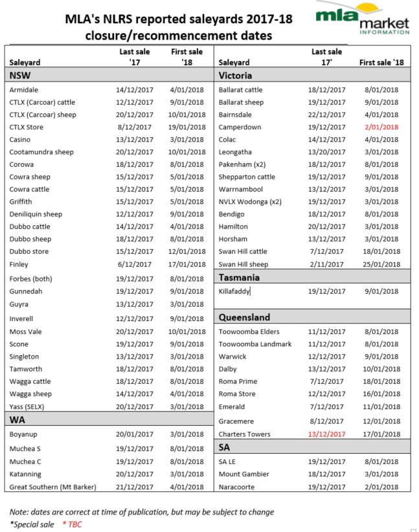This screenshot has width=419, height=532.
Task: Click the Tasmania section header
Action: click(312, 277)
